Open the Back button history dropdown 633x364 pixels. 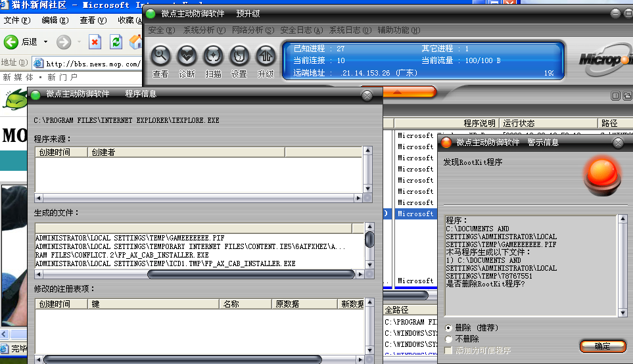(45, 41)
